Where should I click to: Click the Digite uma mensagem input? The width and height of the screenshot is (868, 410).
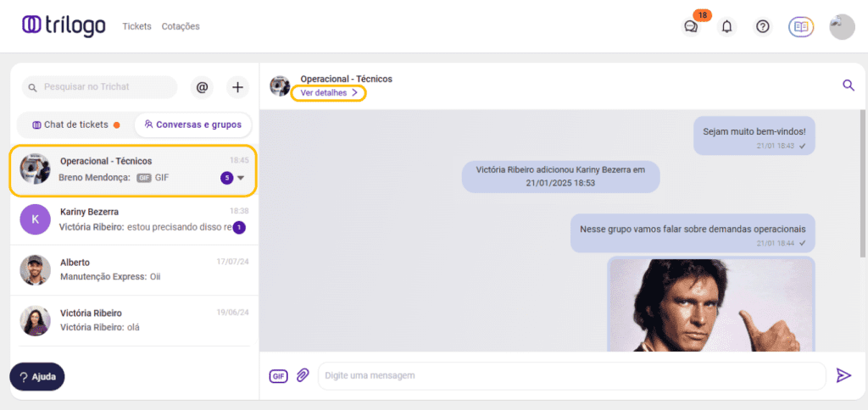(572, 376)
